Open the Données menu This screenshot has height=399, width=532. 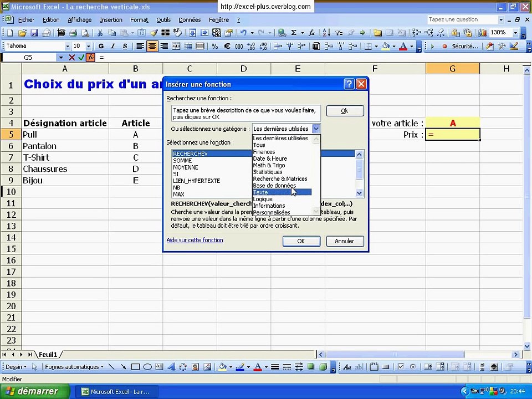(x=190, y=20)
